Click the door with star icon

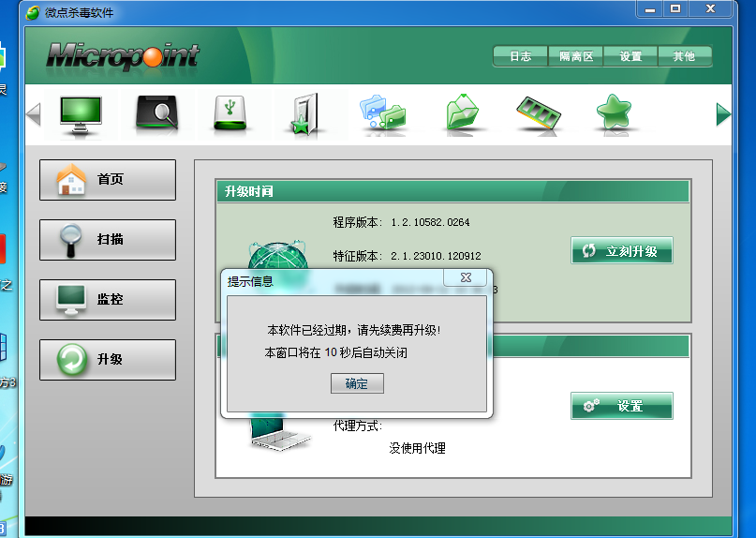pos(306,113)
